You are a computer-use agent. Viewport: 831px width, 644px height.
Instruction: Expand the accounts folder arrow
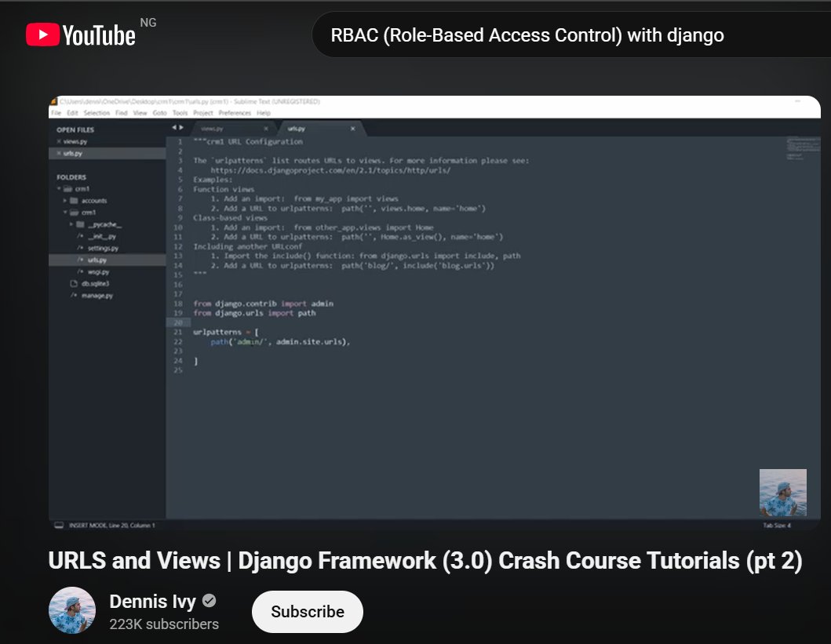[x=64, y=201]
